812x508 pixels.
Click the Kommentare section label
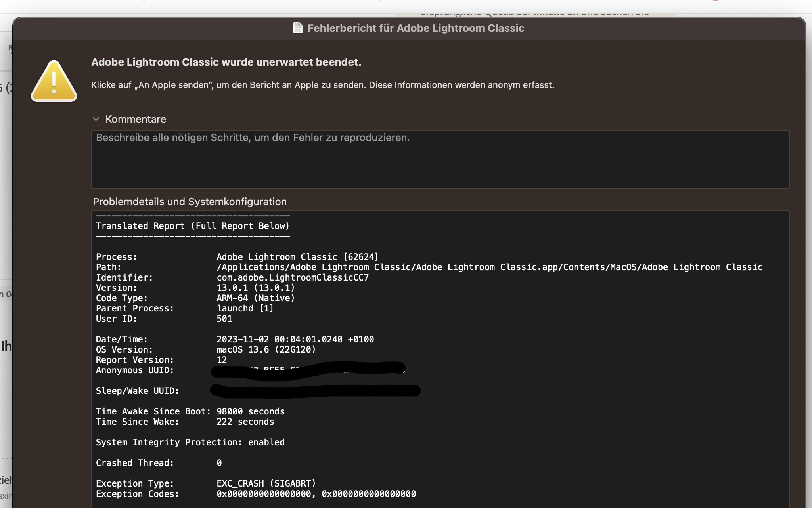pos(136,119)
